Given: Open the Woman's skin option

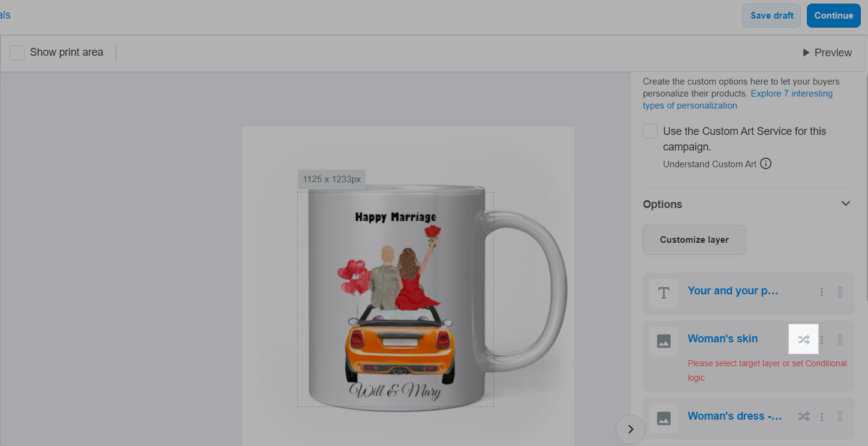Looking at the screenshot, I should click(722, 339).
